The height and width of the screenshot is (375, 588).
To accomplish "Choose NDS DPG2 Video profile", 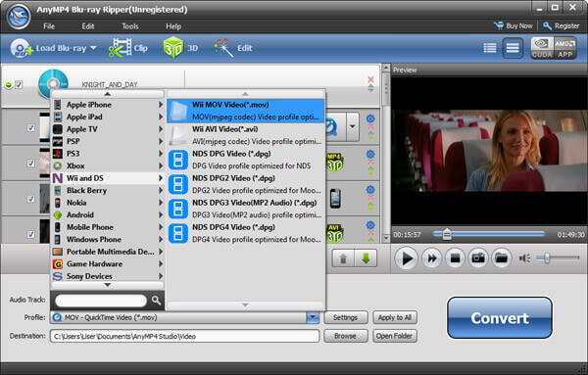I will coord(246,184).
